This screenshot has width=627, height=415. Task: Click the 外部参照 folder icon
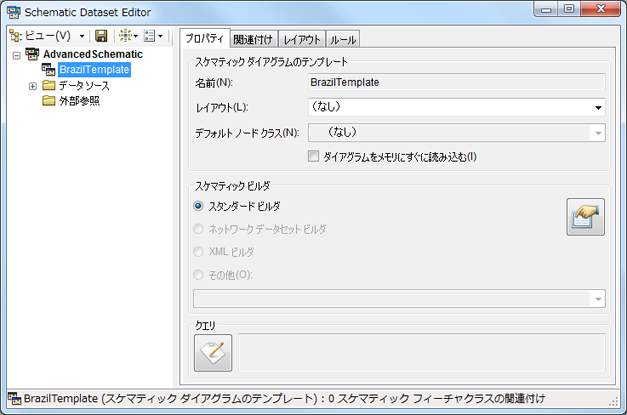(x=49, y=100)
